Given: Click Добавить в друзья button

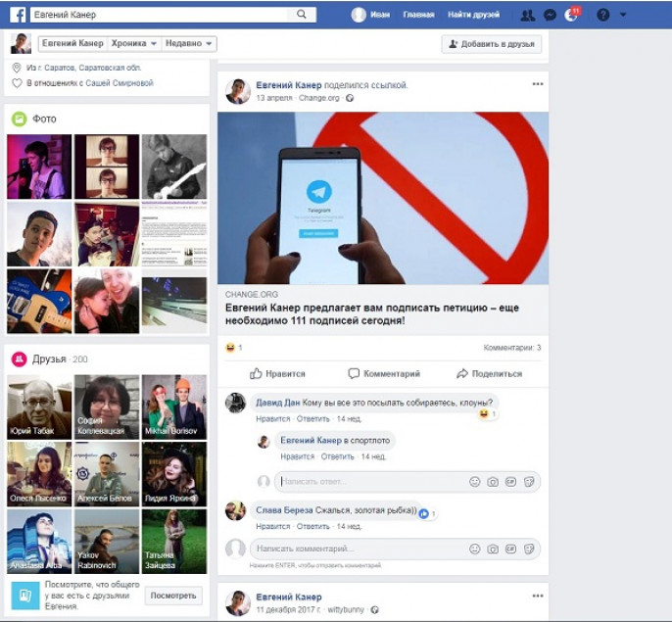Looking at the screenshot, I should pyautogui.click(x=492, y=44).
